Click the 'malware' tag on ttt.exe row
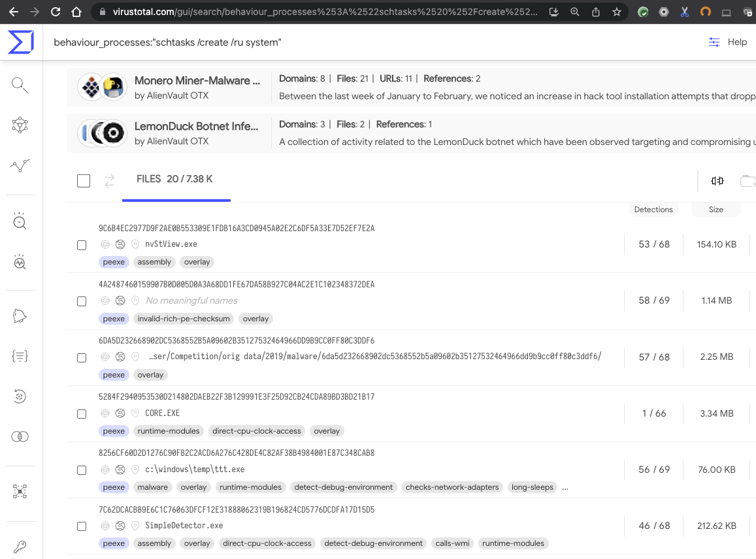The width and height of the screenshot is (756, 559). pos(152,487)
